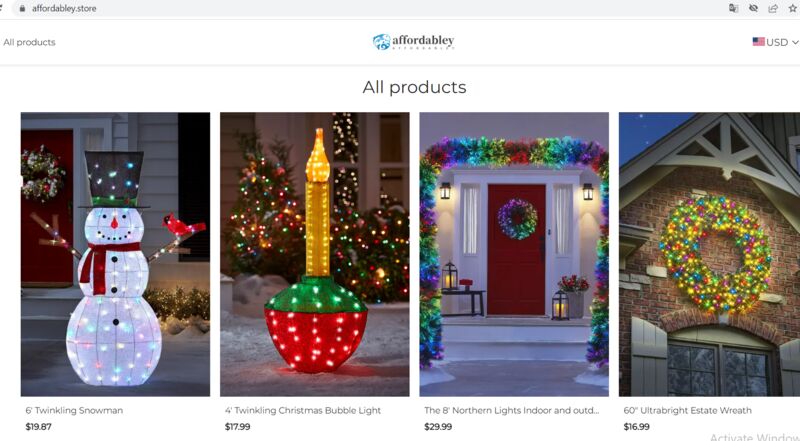Click the share page icon in address bar
The width and height of the screenshot is (800, 441).
point(773,8)
